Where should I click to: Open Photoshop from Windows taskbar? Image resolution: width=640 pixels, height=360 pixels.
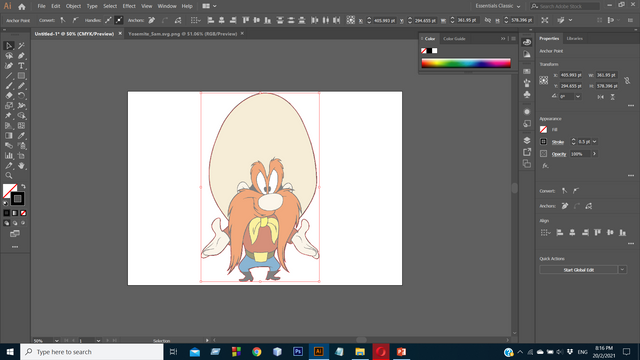tap(298, 351)
